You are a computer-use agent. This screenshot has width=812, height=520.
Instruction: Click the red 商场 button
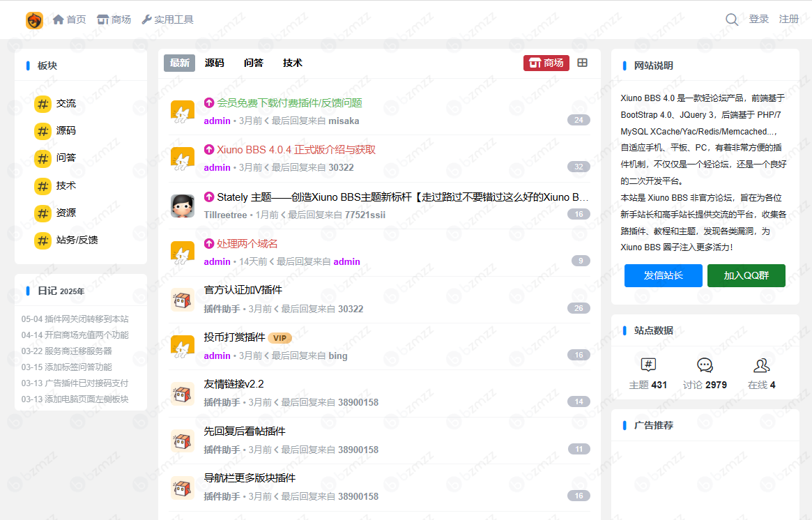[546, 63]
